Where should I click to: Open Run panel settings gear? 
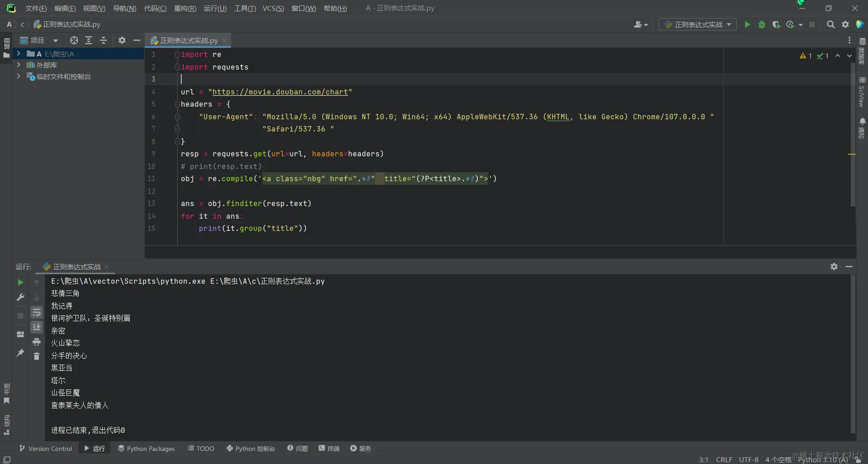(x=834, y=267)
